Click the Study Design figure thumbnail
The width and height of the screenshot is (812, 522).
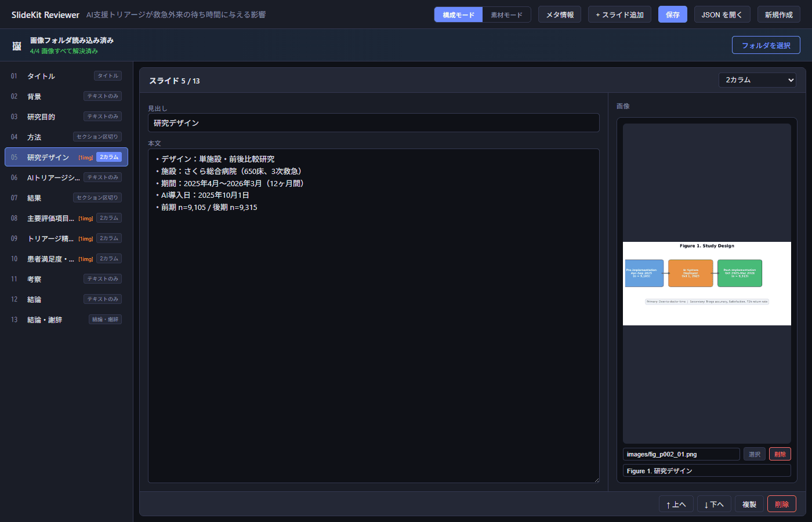(x=707, y=284)
